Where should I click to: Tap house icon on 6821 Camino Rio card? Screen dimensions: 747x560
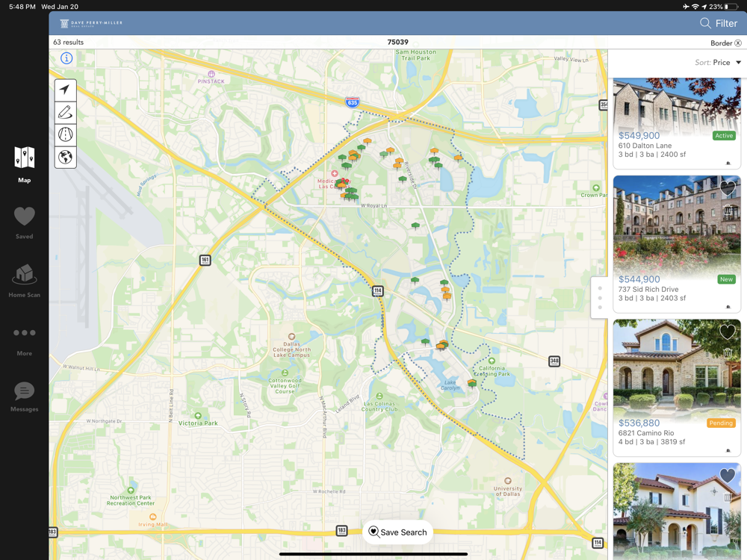pyautogui.click(x=728, y=450)
